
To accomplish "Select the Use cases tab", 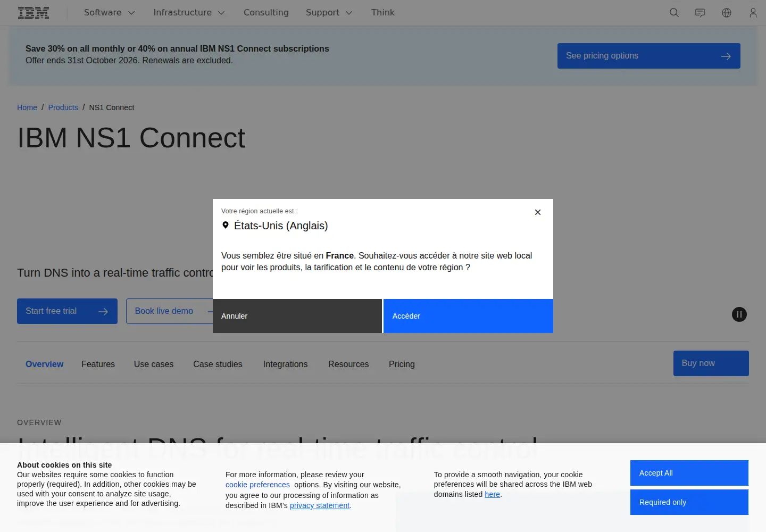I will [154, 364].
